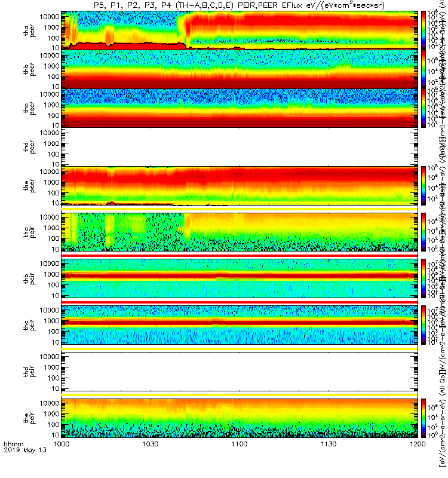Click the "the peir" panel label

pos(29,418)
